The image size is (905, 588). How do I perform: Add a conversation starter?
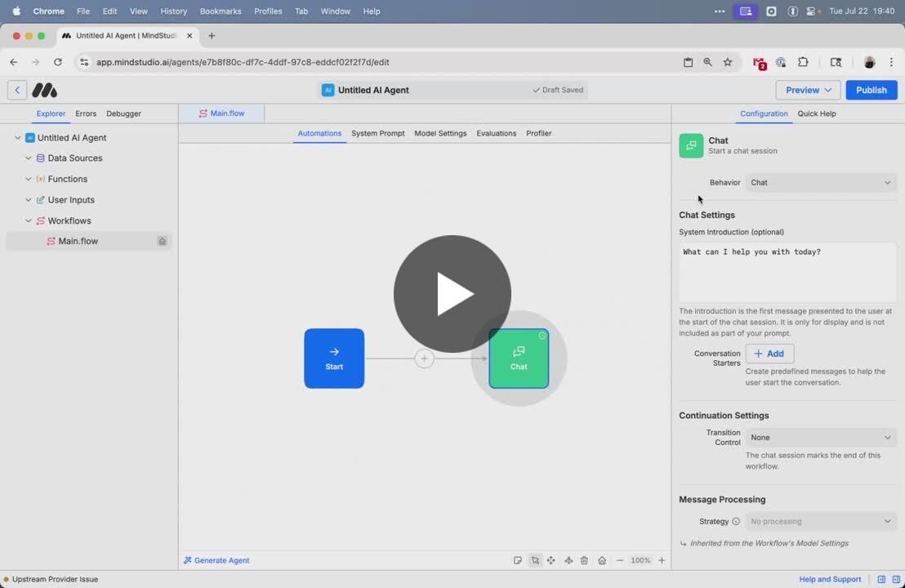[x=769, y=354]
